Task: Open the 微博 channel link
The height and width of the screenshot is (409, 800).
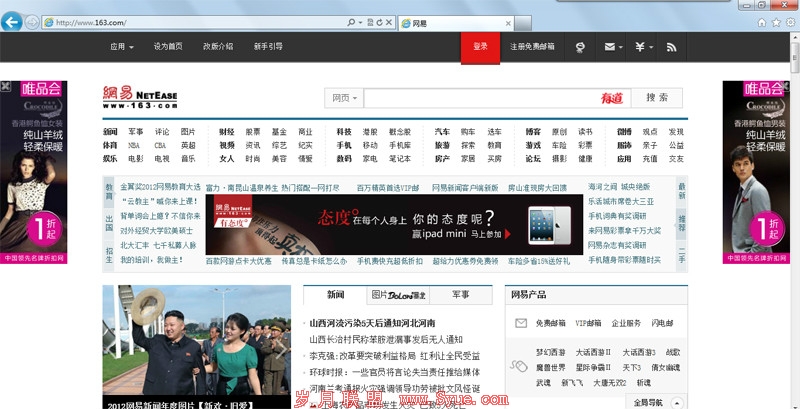Action: point(624,132)
